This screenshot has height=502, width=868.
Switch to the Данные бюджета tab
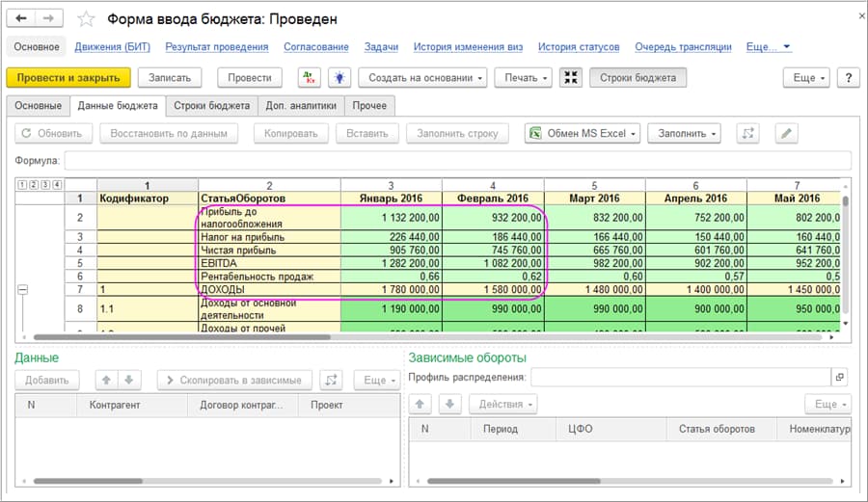118,106
